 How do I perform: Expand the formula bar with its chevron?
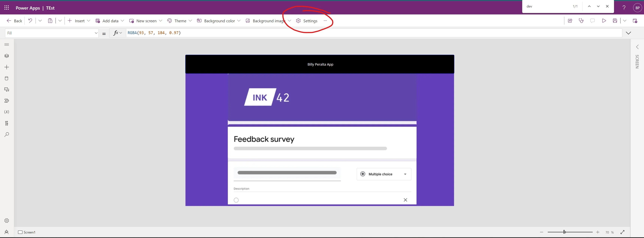[628, 33]
